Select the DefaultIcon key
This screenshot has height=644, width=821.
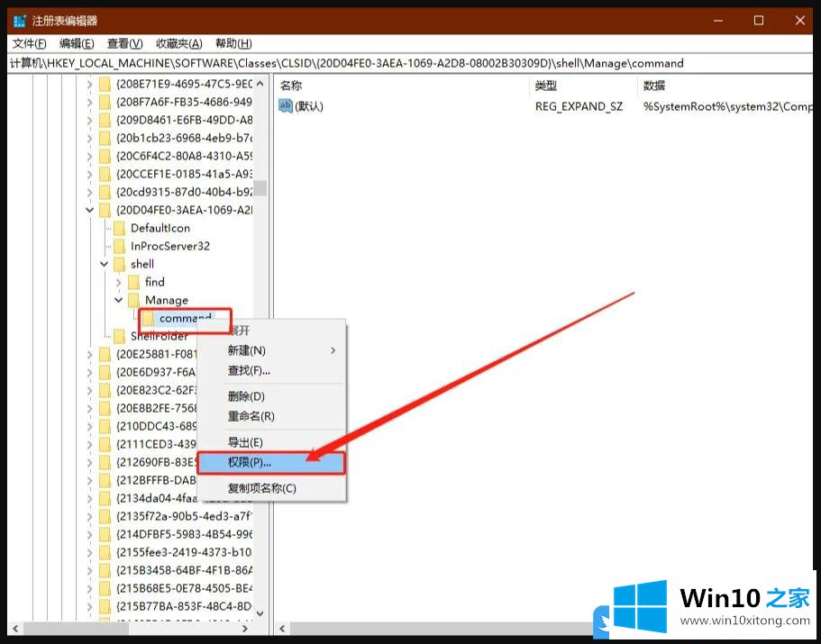160,229
